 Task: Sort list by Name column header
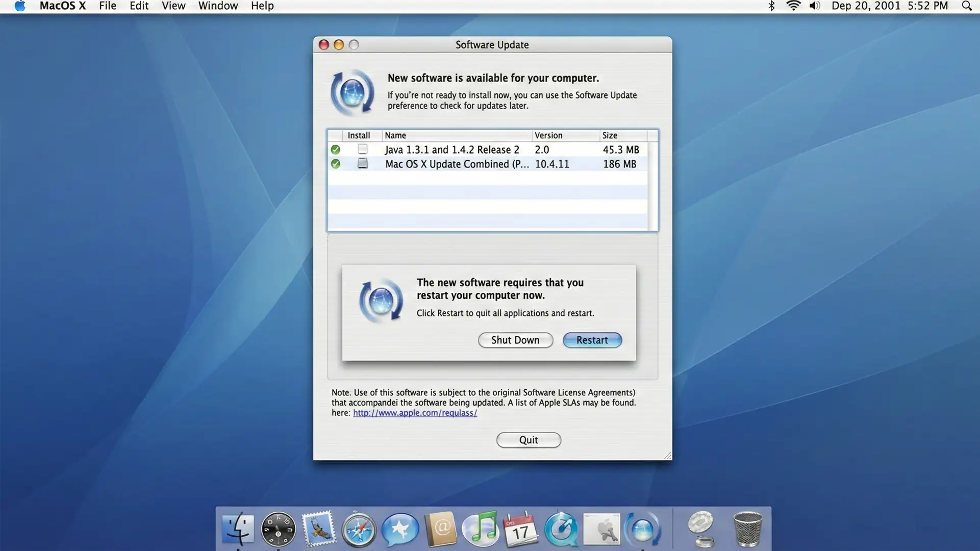pos(457,135)
